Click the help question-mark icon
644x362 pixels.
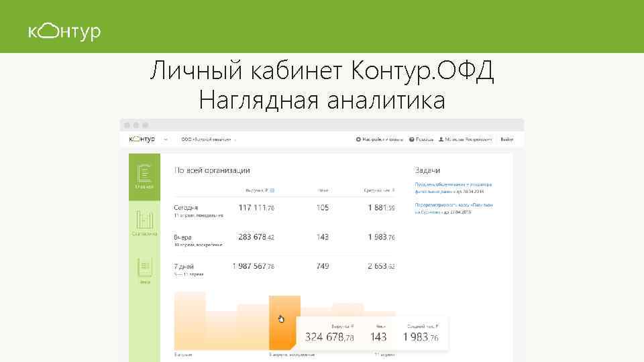411,139
